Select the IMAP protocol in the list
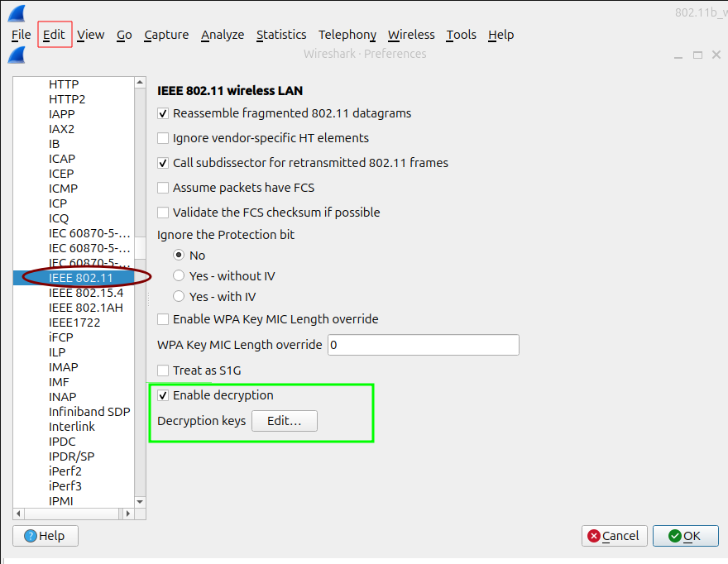The image size is (728, 564). pyautogui.click(x=63, y=366)
